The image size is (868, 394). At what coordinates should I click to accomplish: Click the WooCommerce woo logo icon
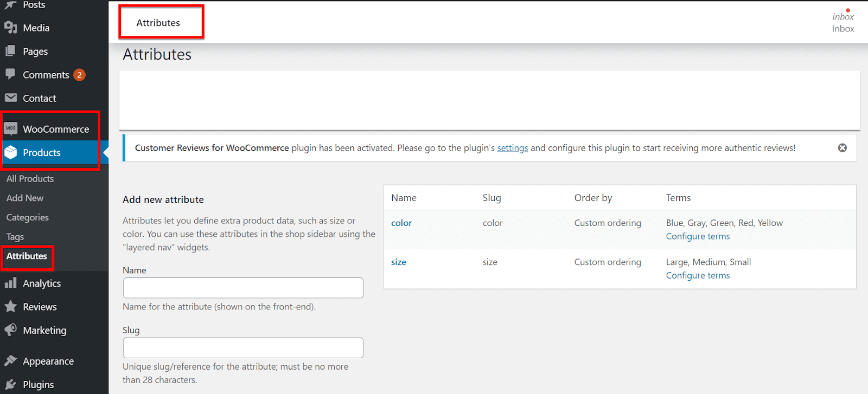pos(10,128)
